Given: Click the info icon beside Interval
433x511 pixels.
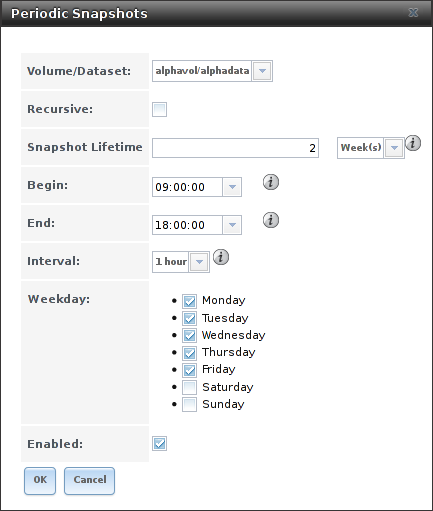Looking at the screenshot, I should [221, 257].
